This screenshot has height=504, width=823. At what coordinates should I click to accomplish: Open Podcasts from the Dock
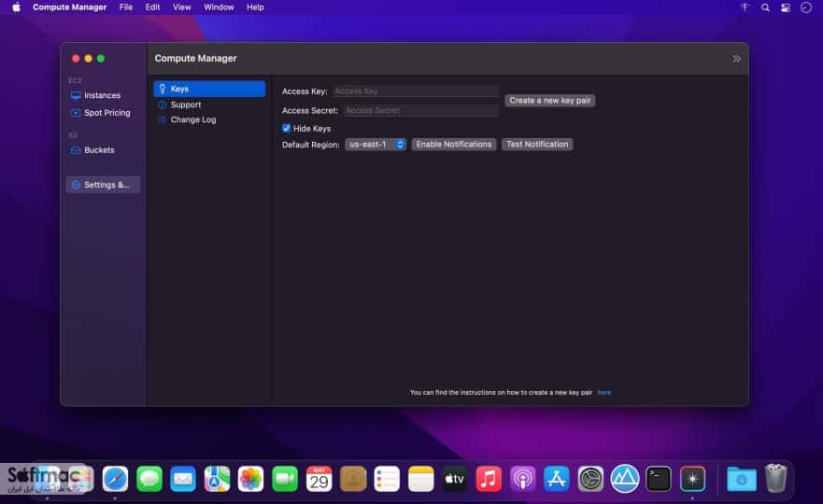click(523, 479)
